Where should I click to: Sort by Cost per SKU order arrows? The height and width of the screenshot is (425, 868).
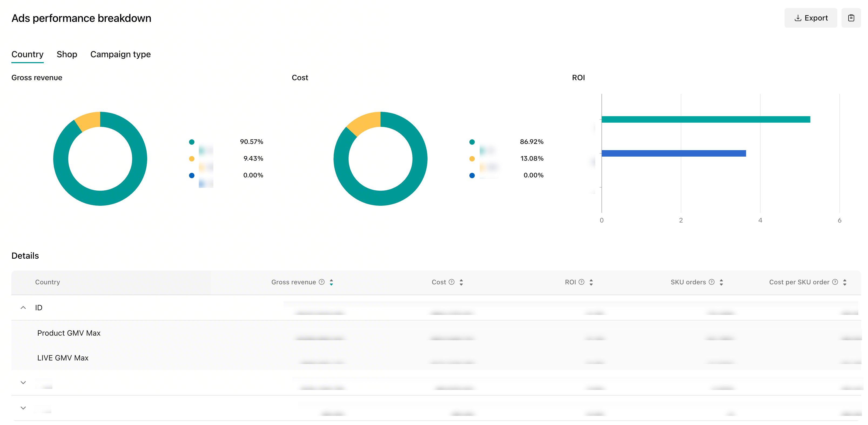click(845, 282)
